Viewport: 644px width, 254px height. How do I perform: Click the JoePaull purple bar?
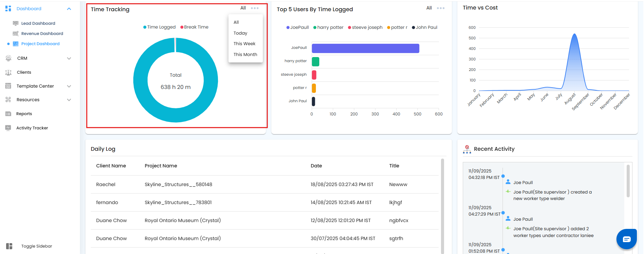366,48
